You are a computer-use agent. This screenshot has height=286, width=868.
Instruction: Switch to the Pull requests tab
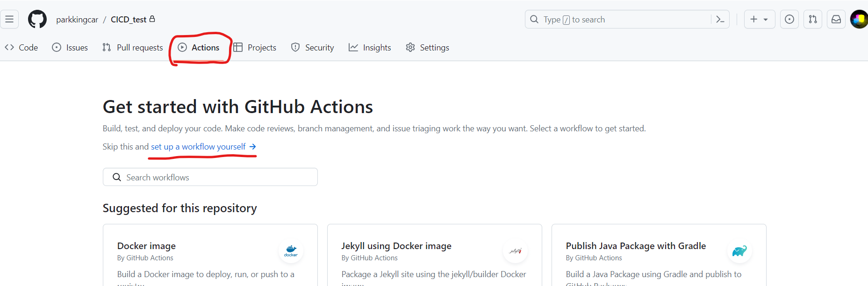[133, 48]
